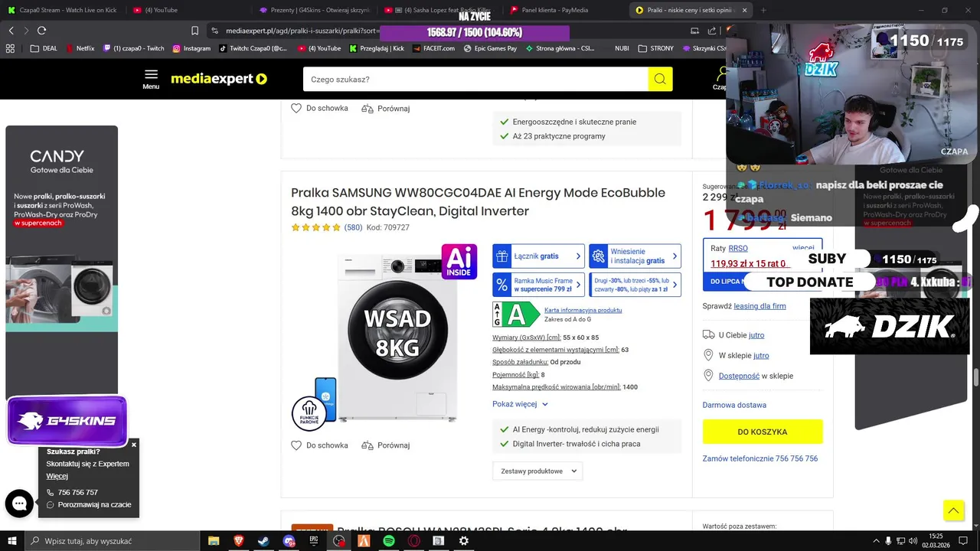The height and width of the screenshot is (551, 980).
Task: Click the G4SKINS banner
Action: [67, 421]
